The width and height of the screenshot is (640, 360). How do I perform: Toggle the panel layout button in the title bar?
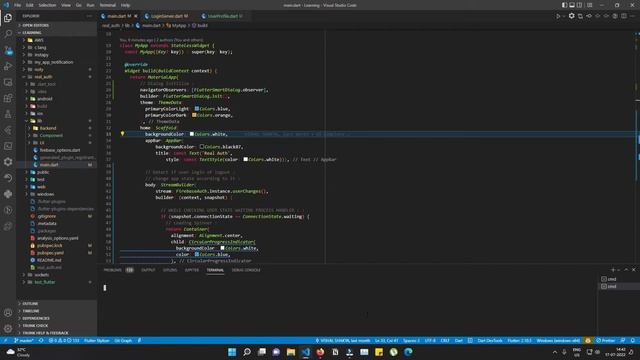click(572, 5)
